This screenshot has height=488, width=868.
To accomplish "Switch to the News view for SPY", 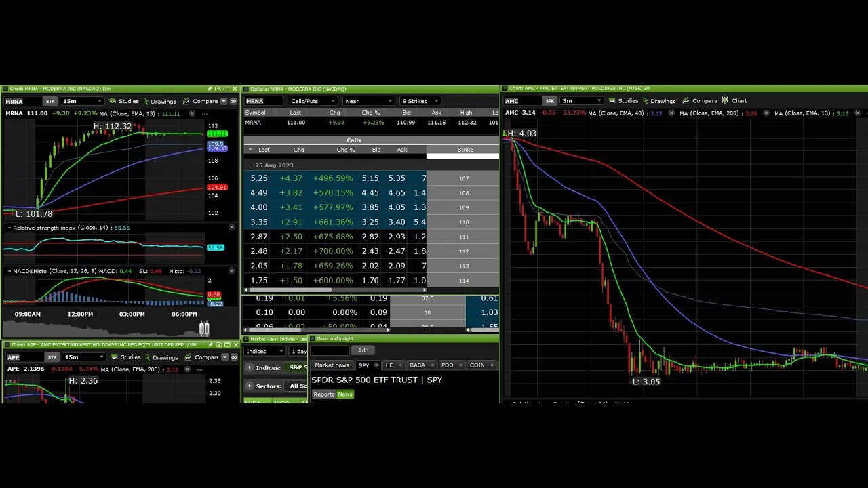I will point(345,394).
